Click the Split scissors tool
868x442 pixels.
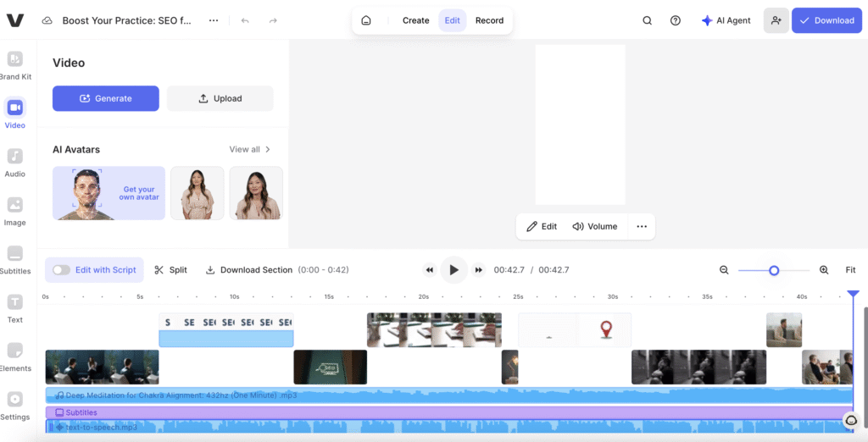pyautogui.click(x=170, y=270)
